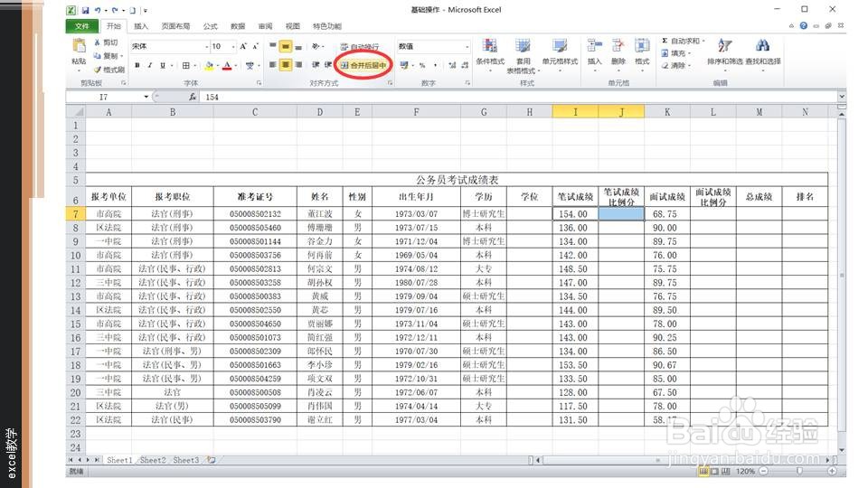Toggle align text right

point(299,65)
